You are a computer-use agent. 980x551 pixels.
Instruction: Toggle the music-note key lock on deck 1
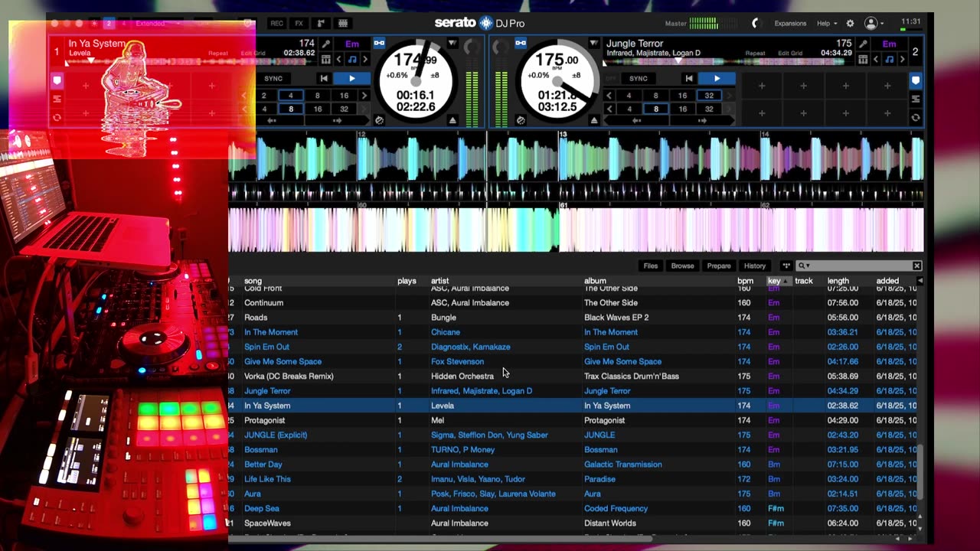pos(352,59)
